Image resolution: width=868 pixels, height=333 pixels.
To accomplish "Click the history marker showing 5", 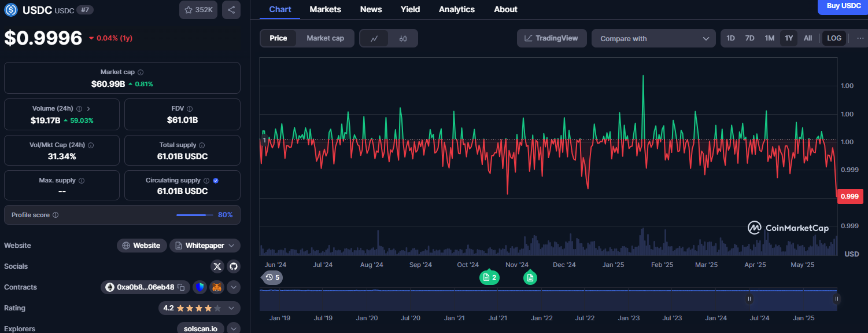I will (272, 278).
